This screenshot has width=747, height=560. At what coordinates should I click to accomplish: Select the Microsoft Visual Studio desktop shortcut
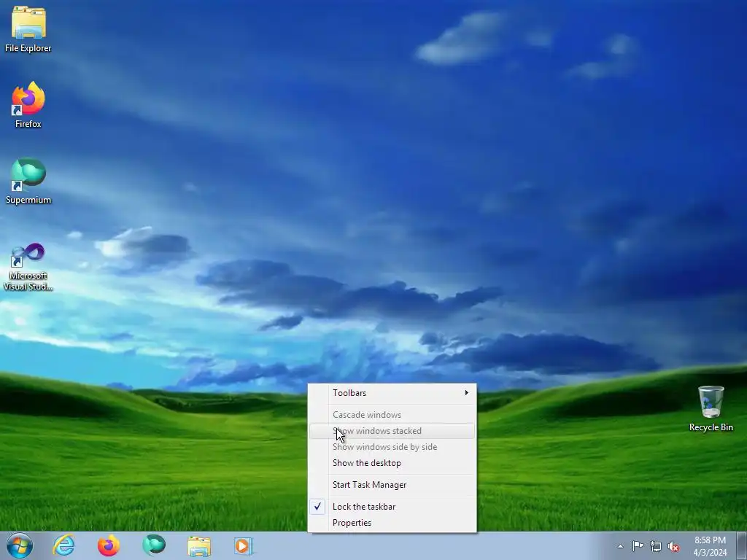[28, 267]
